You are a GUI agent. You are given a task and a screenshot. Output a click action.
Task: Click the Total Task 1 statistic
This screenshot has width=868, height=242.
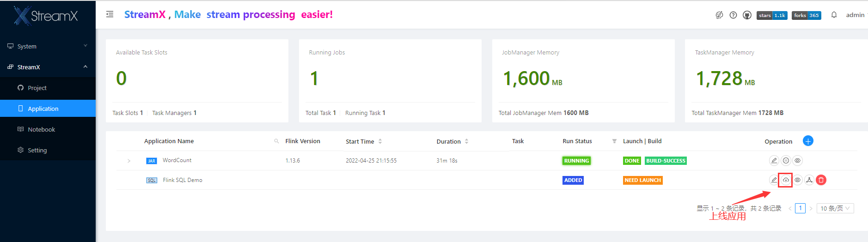click(321, 113)
